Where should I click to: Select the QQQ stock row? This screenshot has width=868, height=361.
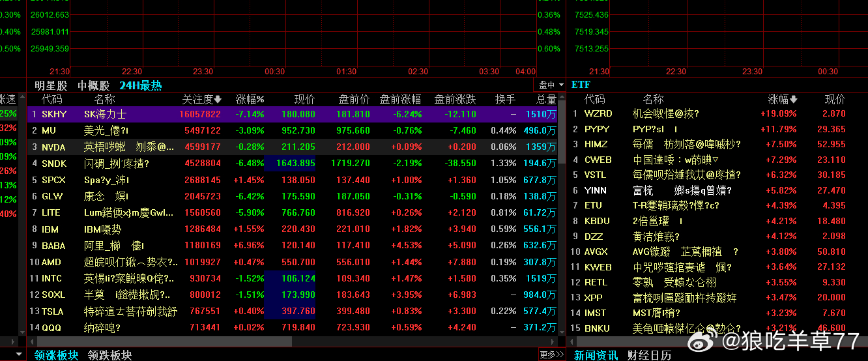293,328
